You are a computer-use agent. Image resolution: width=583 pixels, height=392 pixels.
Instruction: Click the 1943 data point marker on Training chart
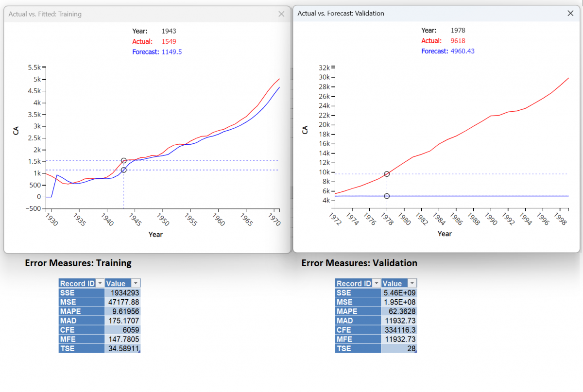click(x=123, y=160)
